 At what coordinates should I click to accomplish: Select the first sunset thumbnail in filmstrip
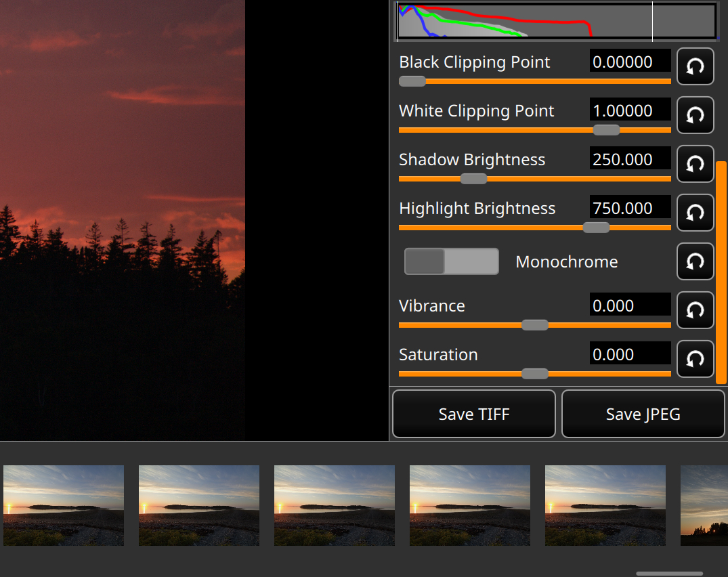(x=64, y=505)
